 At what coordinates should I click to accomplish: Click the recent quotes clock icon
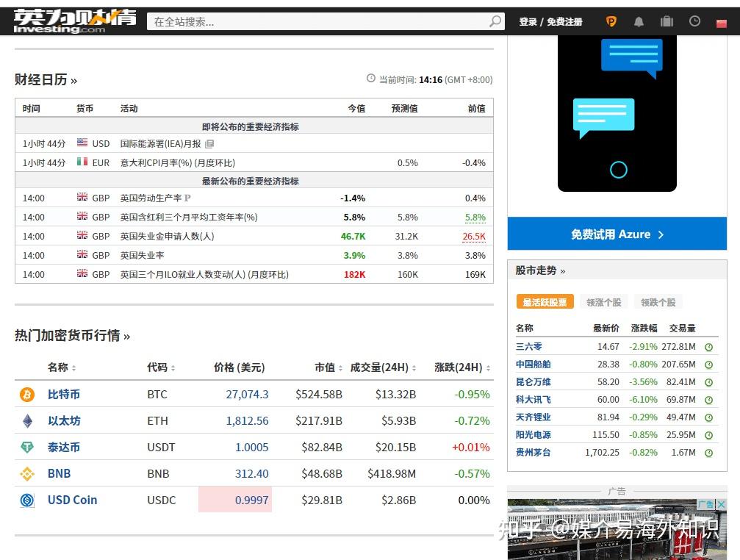tap(694, 21)
